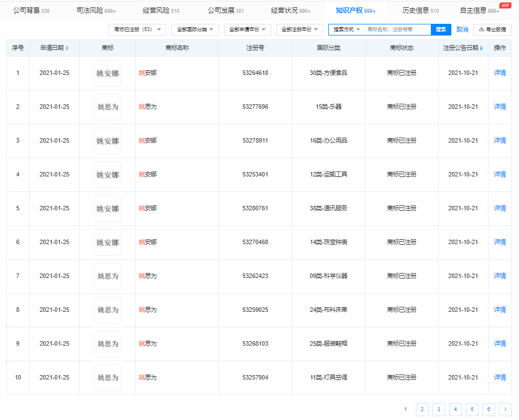The image size is (519, 420).
Task: Click the 15类-乐器 classification cell
Action: 328,107
